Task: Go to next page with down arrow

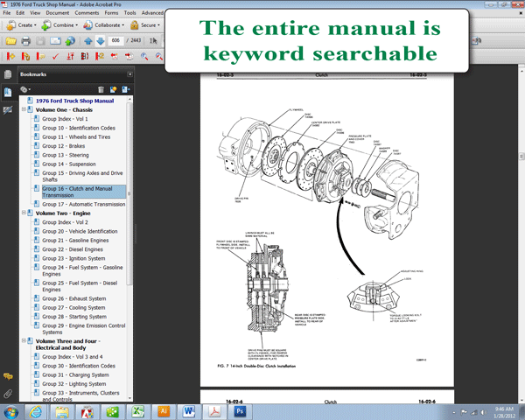Action: click(x=101, y=41)
